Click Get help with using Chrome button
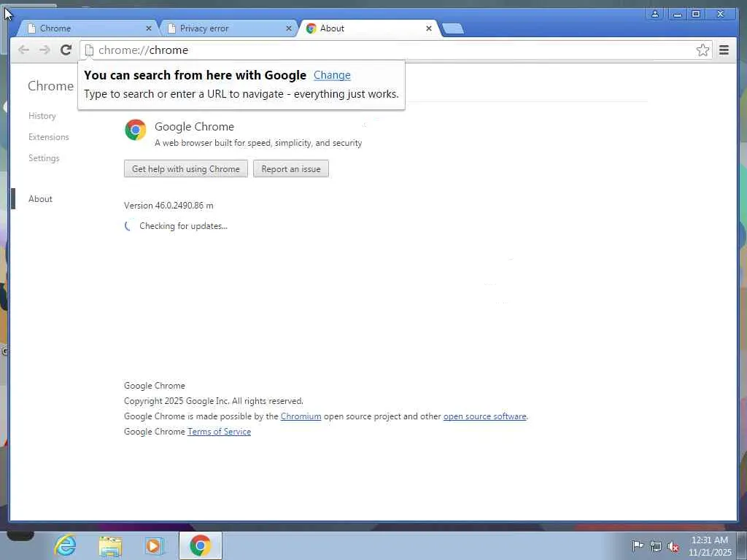Viewport: 747px width, 560px height. tap(186, 169)
